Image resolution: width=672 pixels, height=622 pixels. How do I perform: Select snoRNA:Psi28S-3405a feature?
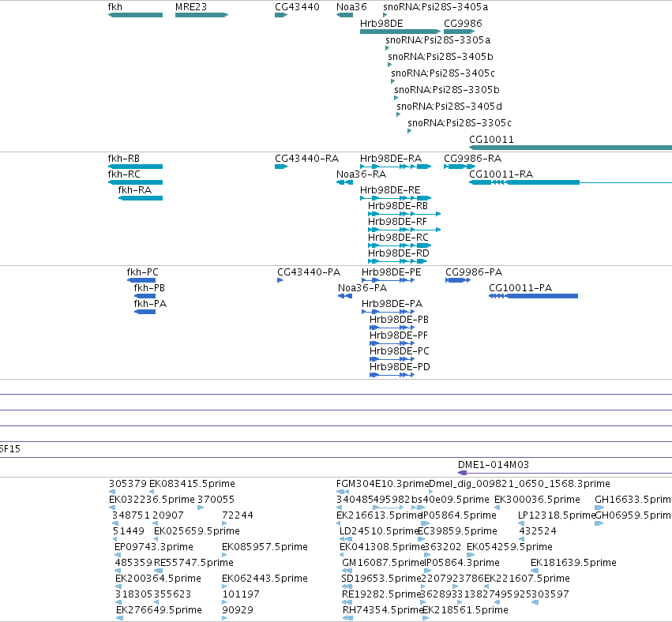coord(385,15)
